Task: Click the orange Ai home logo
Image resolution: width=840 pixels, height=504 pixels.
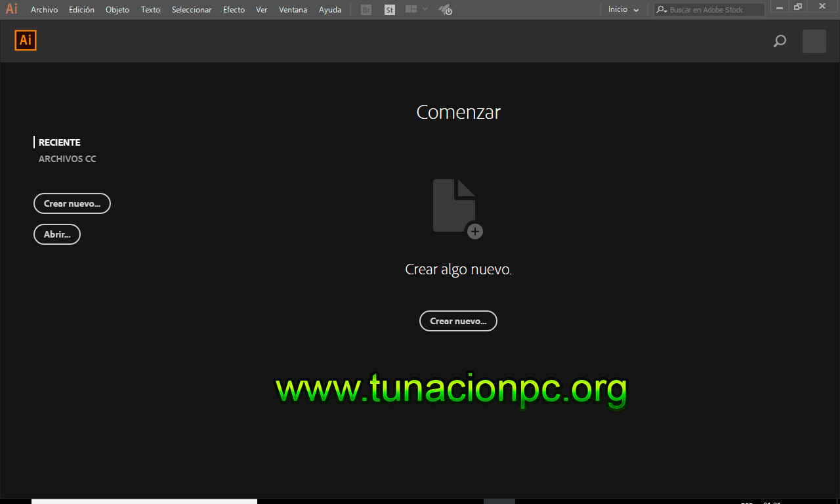Action: click(26, 40)
